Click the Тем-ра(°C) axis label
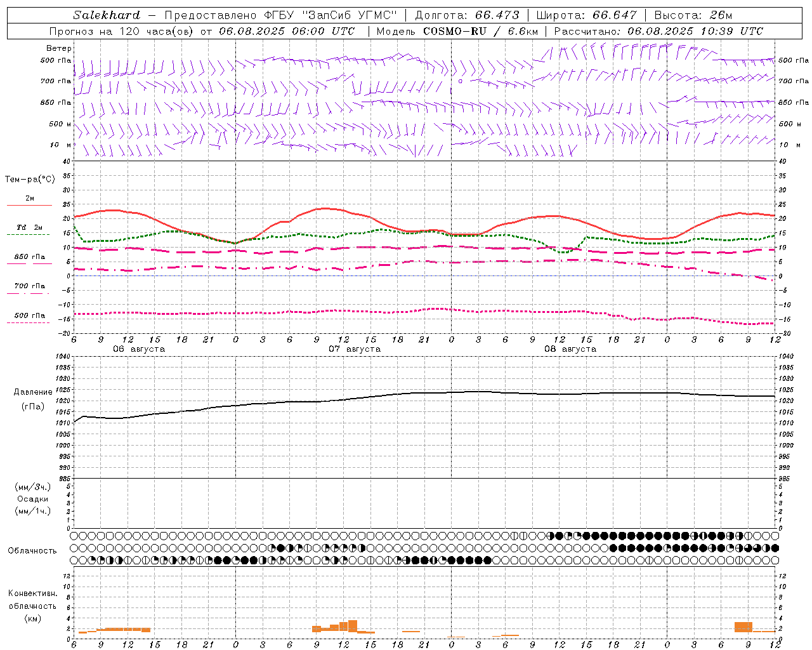 click(30, 180)
